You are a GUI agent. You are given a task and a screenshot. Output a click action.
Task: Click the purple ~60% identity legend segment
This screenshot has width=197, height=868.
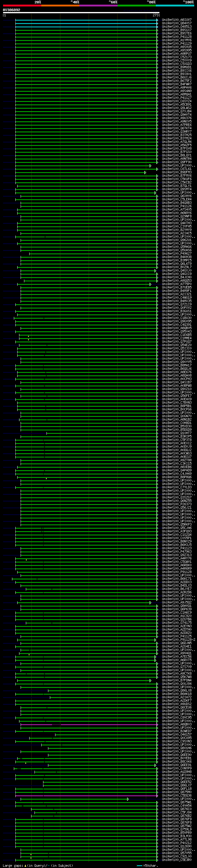(x=98, y=6)
